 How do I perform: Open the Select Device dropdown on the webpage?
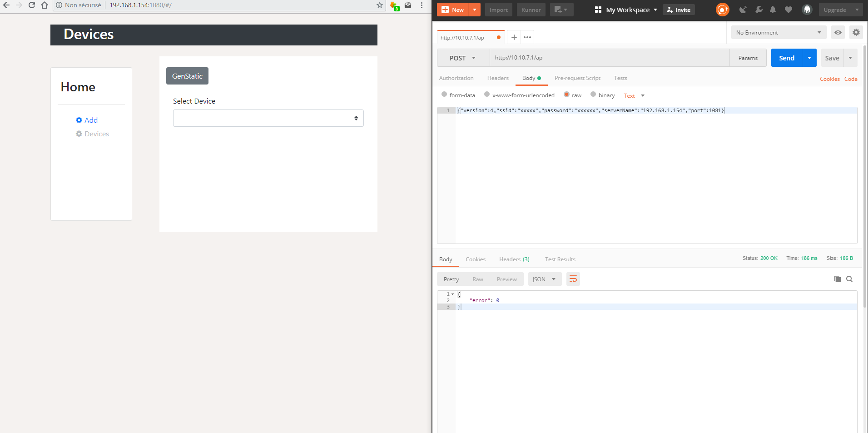coord(268,118)
